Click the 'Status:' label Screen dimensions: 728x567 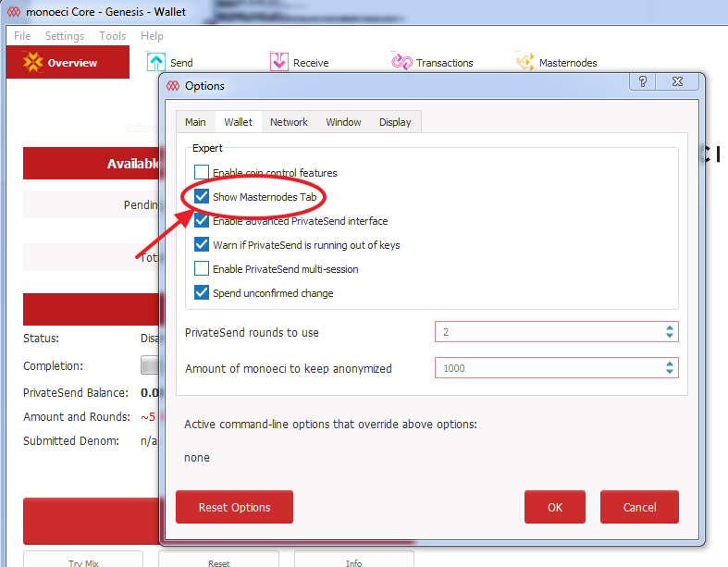pos(41,339)
